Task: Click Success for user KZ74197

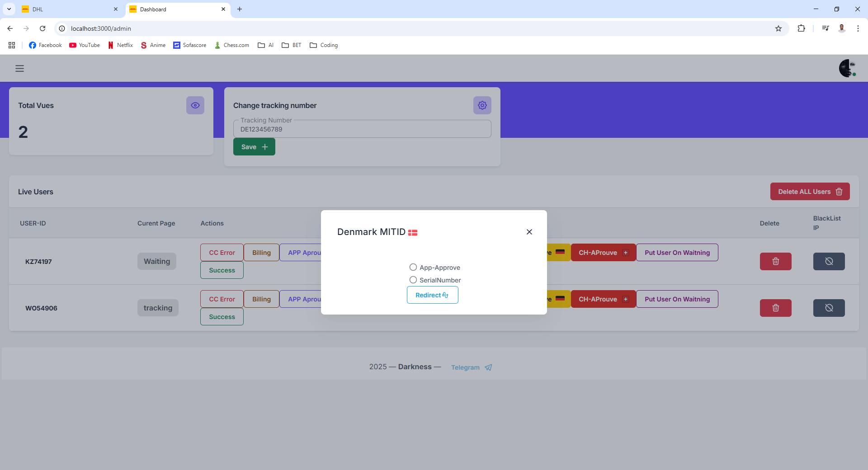Action: [222, 270]
